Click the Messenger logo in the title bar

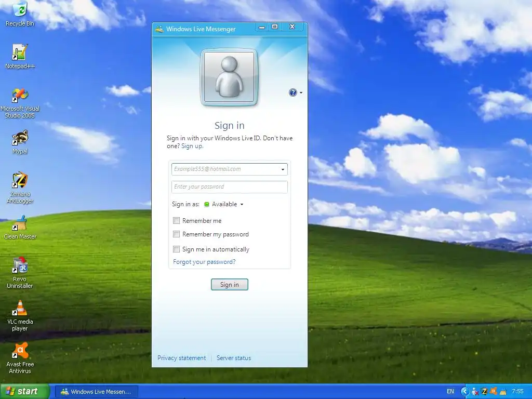pos(159,29)
